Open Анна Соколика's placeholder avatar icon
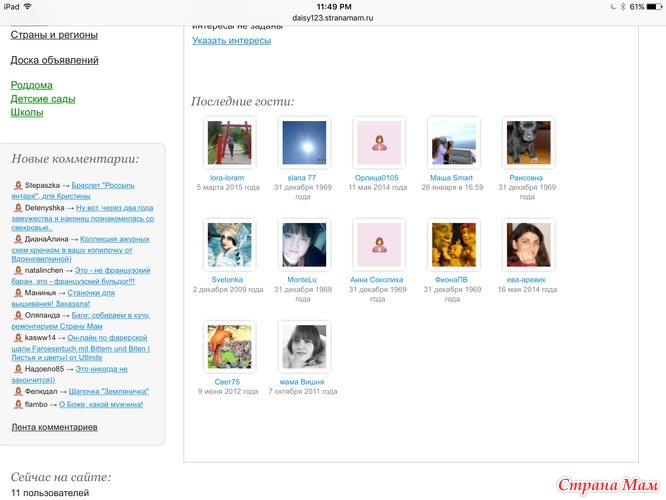The image size is (666, 500). (x=379, y=245)
